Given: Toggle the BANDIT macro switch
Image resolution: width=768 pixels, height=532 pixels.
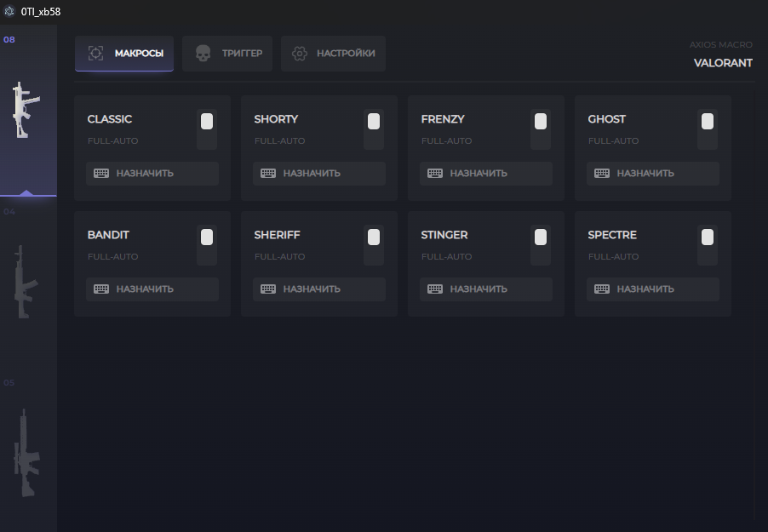Looking at the screenshot, I should pos(207,245).
